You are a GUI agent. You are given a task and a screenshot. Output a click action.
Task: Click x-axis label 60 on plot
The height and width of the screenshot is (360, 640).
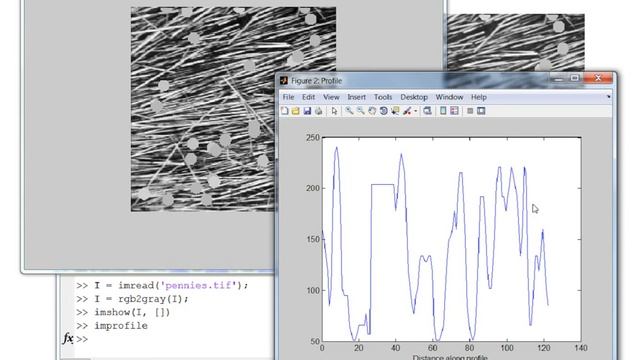pyautogui.click(x=433, y=348)
